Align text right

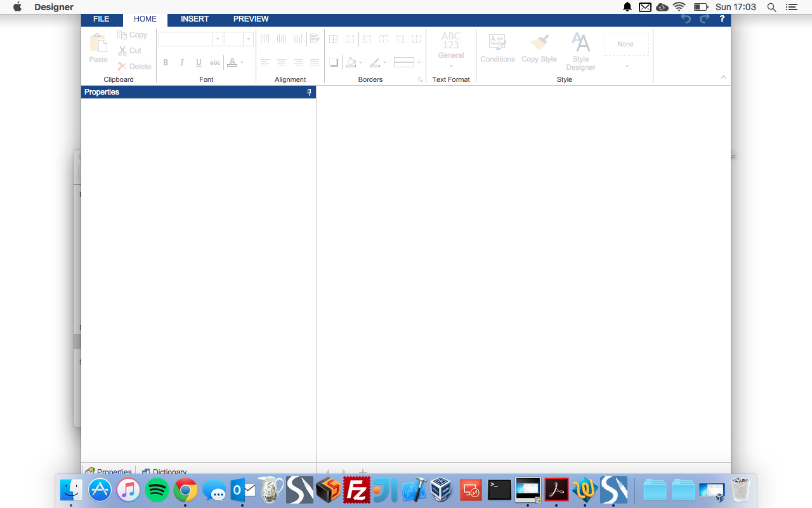tap(298, 62)
